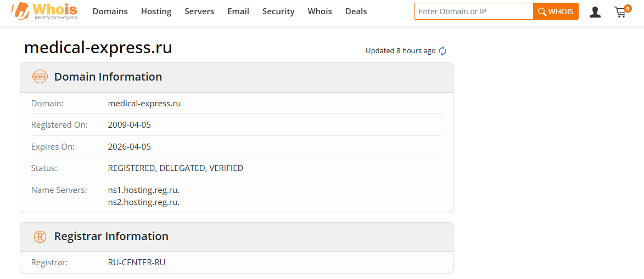This screenshot has height=279, width=644.
Task: Open the Hosting menu
Action: point(156,12)
